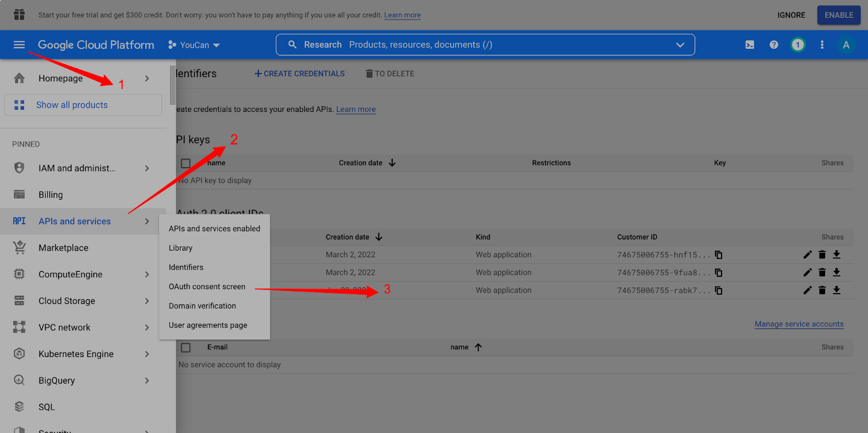Screen dimensions: 868x433
Task: Delete the hnf15 OAuth client
Action: point(822,254)
